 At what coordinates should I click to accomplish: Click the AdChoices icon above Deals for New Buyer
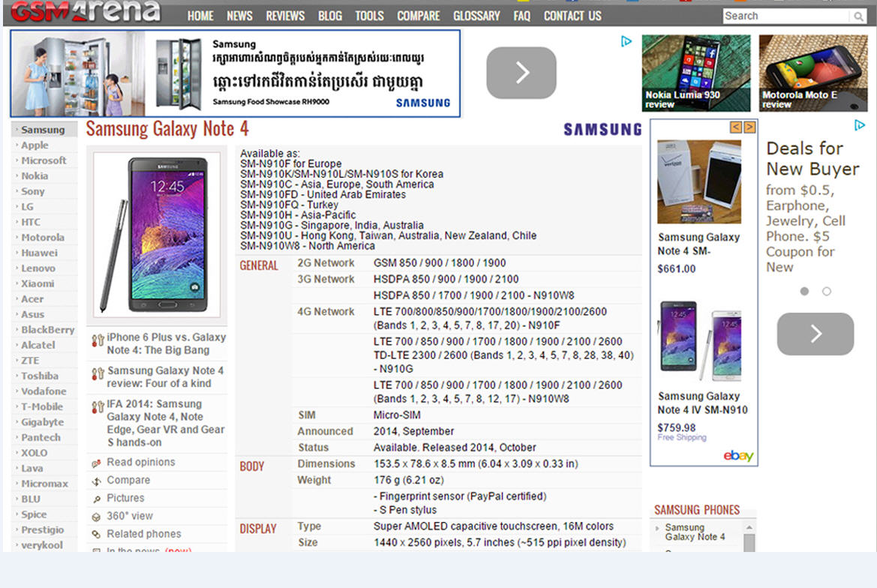coord(860,125)
